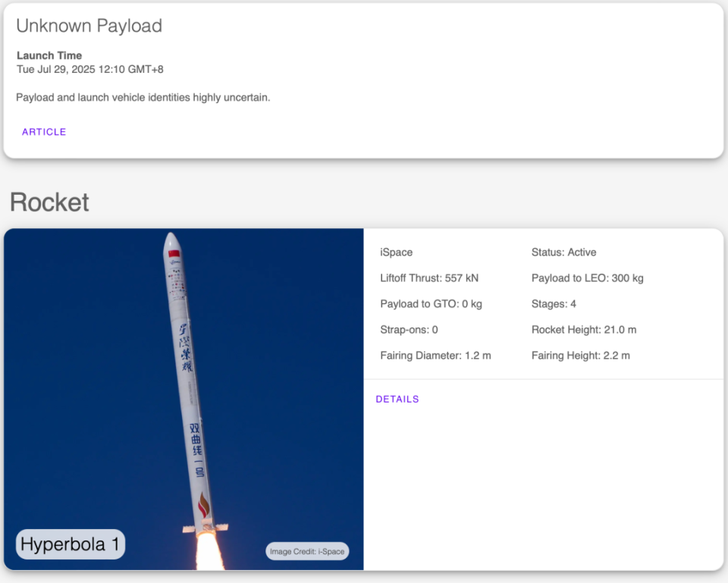Viewport: 728px width, 583px height.
Task: Click the Stages: 4 text
Action: click(554, 304)
